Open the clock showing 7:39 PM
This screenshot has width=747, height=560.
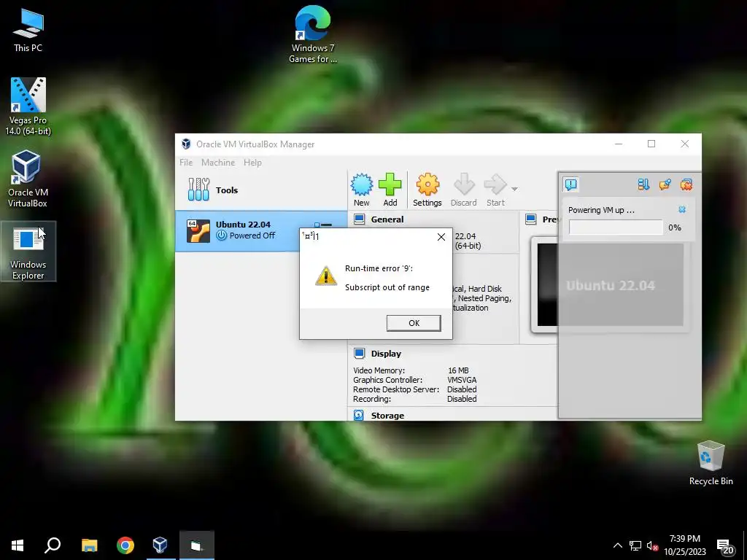pyautogui.click(x=684, y=545)
